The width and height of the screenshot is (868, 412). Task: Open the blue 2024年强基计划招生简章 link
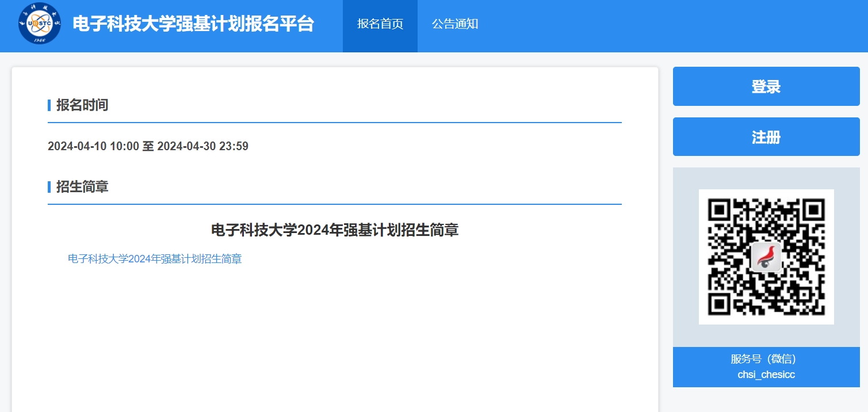155,259
